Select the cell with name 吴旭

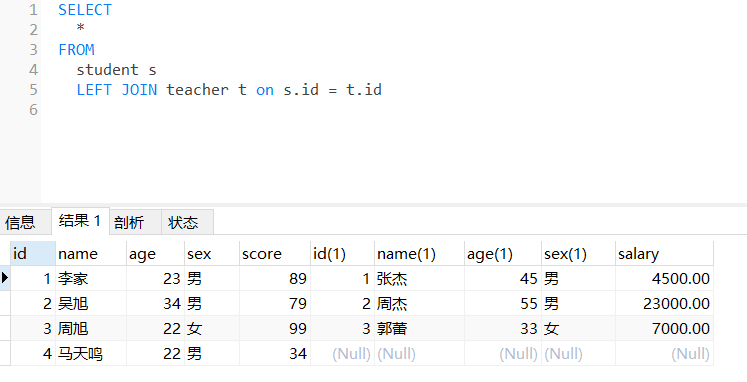point(91,303)
